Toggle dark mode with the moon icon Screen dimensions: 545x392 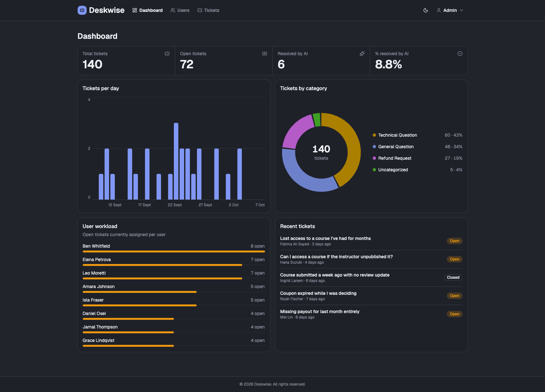coord(426,10)
